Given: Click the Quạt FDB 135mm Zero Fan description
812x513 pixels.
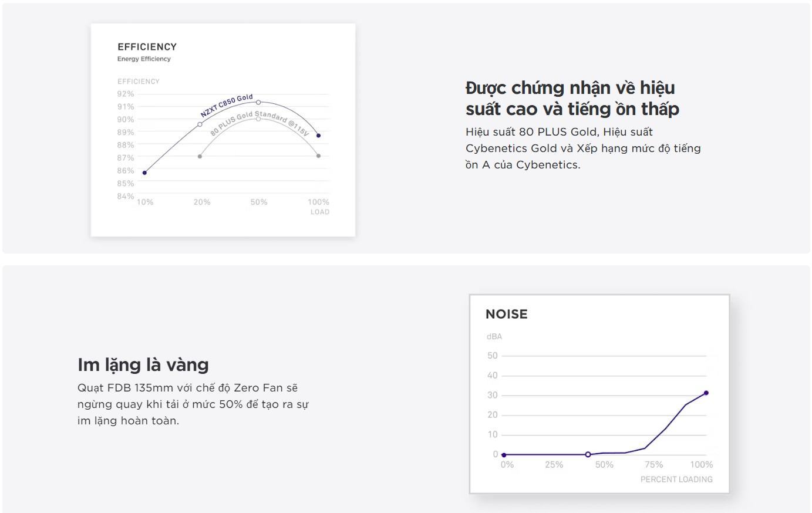Looking at the screenshot, I should [x=193, y=404].
